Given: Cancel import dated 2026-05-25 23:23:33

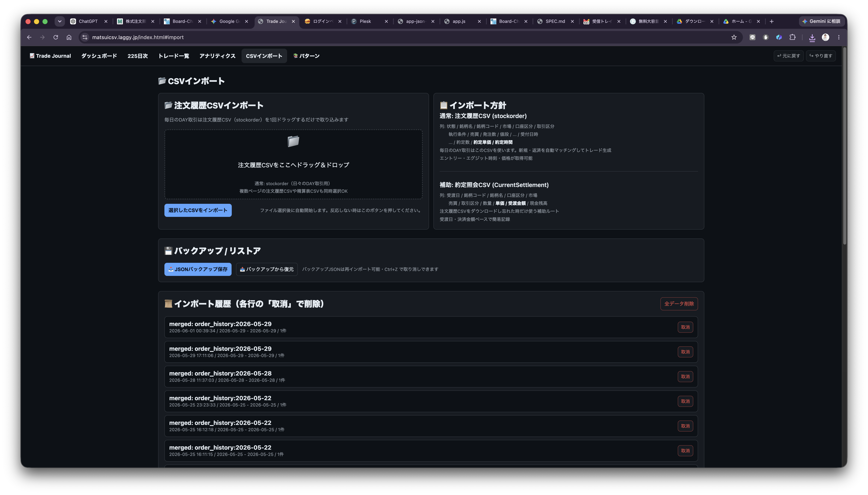Looking at the screenshot, I should point(685,401).
